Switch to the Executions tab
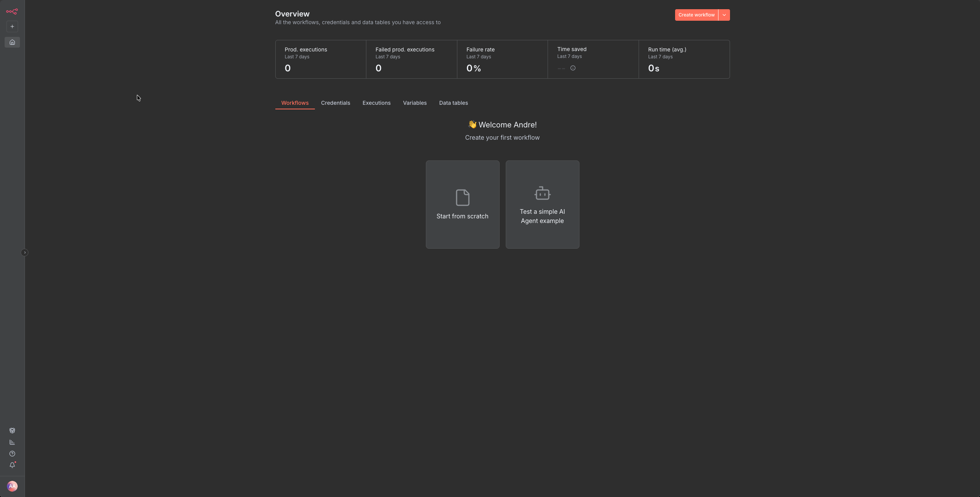Screen dimensions: 980x497 376,103
